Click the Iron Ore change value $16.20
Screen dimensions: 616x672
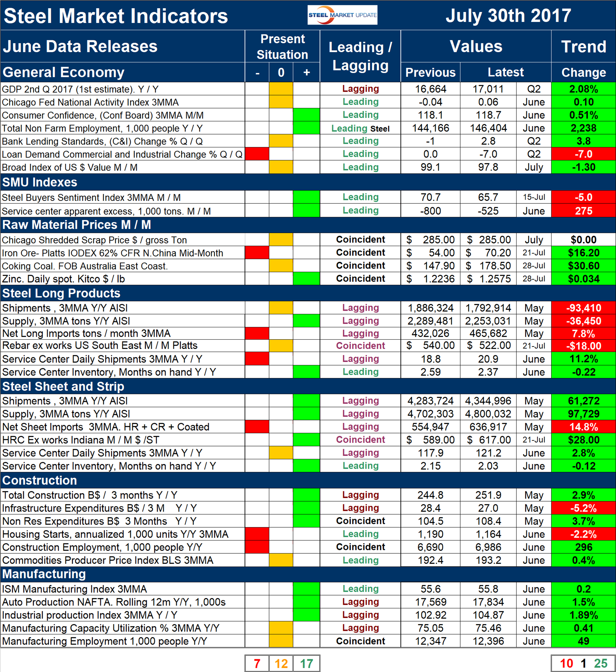(583, 253)
